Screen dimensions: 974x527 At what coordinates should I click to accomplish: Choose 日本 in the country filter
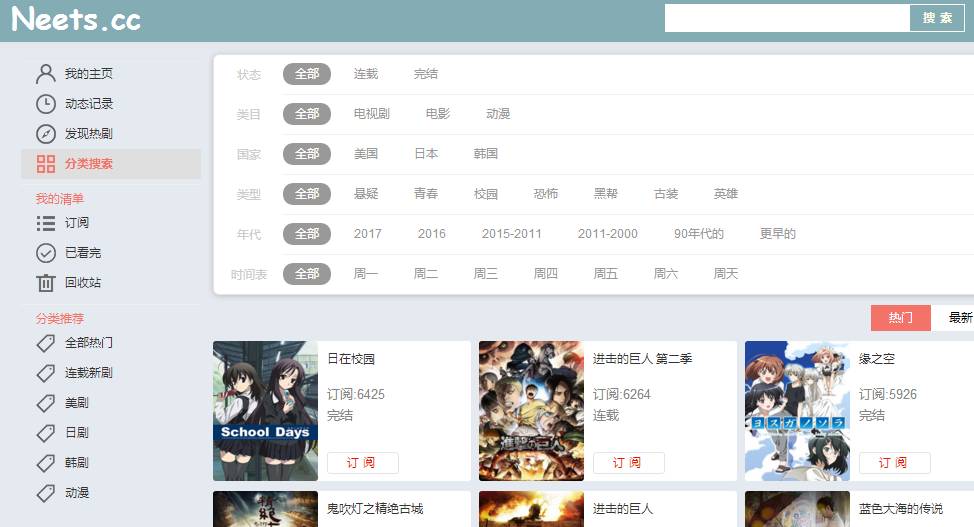pyautogui.click(x=426, y=154)
